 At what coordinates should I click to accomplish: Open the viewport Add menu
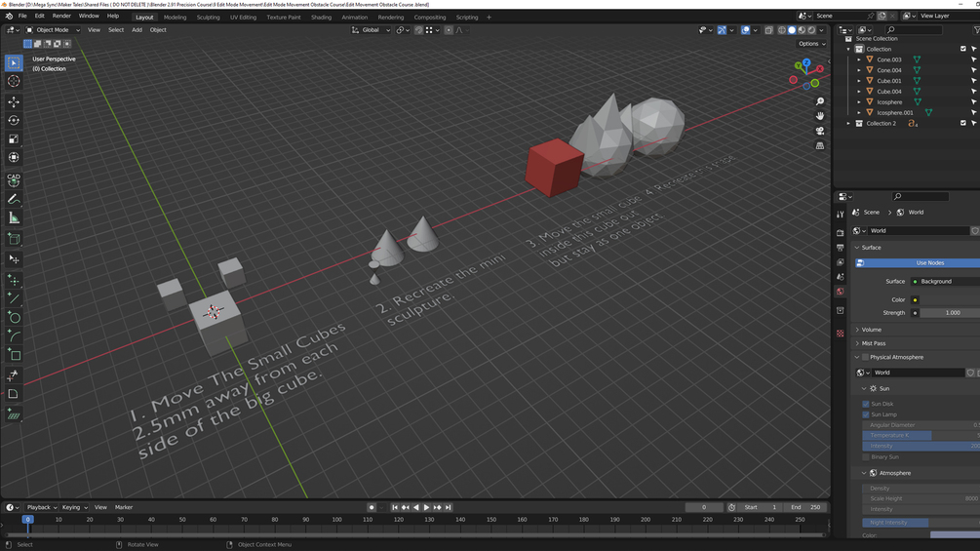pyautogui.click(x=137, y=30)
